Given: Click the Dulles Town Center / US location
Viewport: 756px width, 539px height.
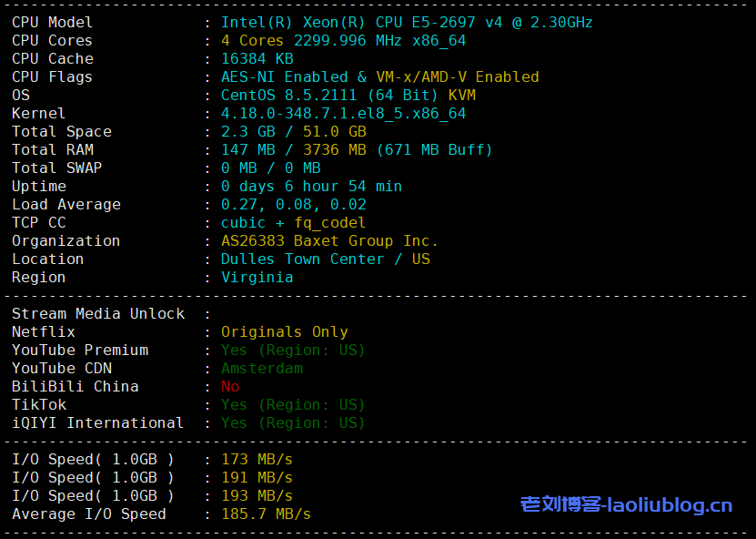Looking at the screenshot, I should pyautogui.click(x=325, y=259).
